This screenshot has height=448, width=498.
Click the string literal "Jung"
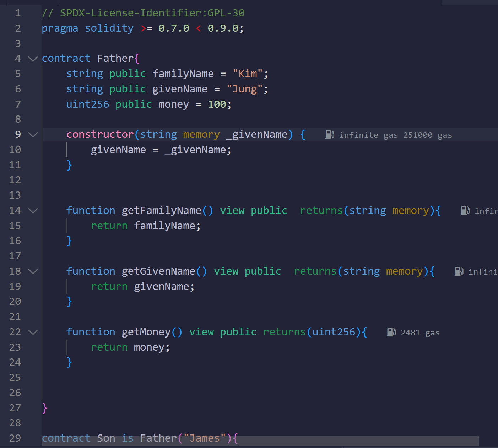point(245,89)
